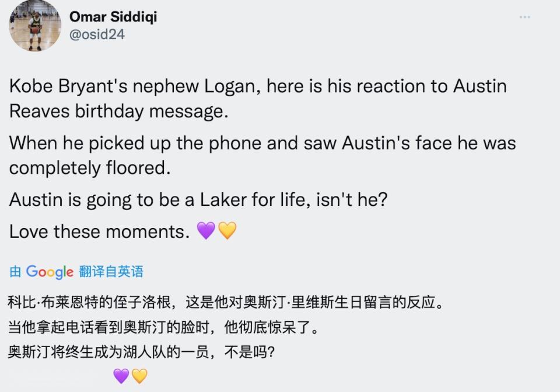Click the sentence 'Austin is going to be a Laker'
The height and width of the screenshot is (392, 560).
pos(198,200)
